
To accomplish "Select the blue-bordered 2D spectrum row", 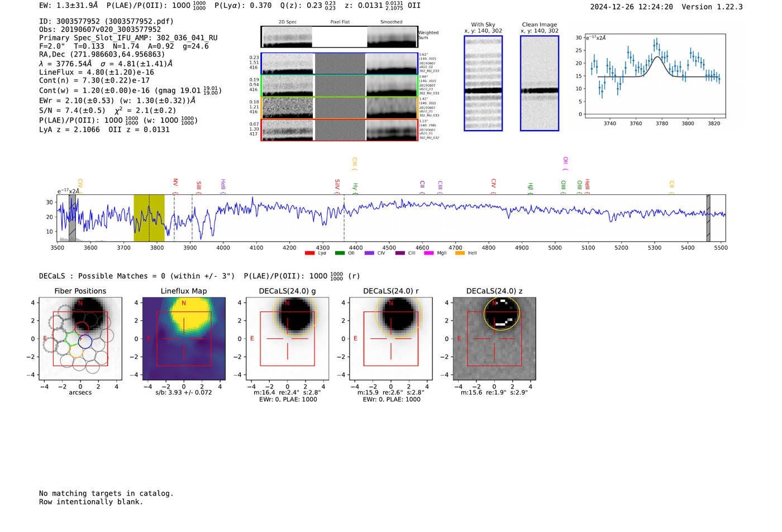I will [340, 64].
